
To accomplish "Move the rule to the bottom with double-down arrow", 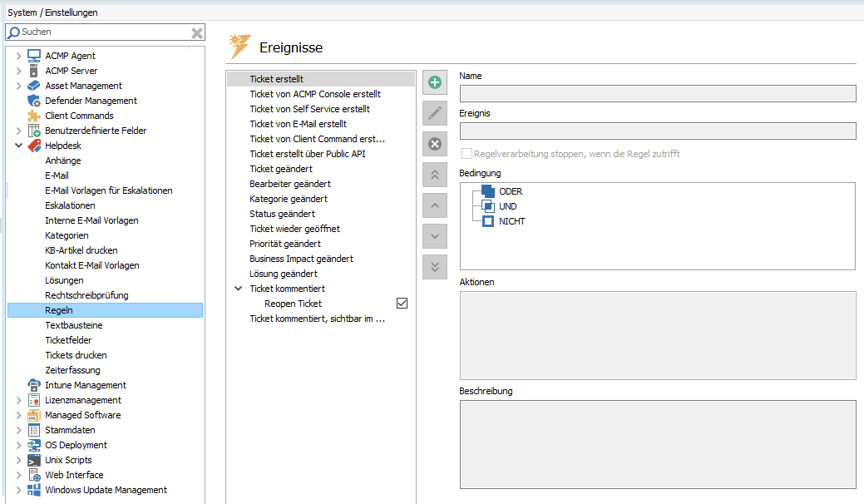I will [x=434, y=267].
